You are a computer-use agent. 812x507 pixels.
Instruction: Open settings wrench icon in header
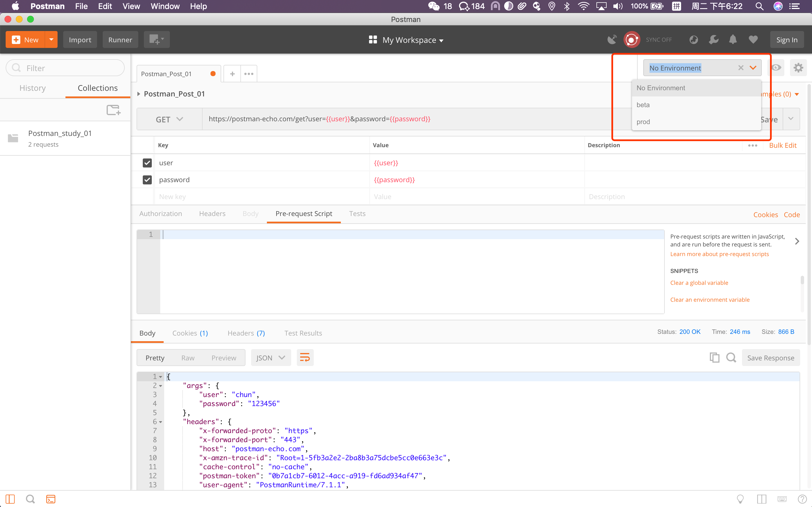click(x=714, y=39)
